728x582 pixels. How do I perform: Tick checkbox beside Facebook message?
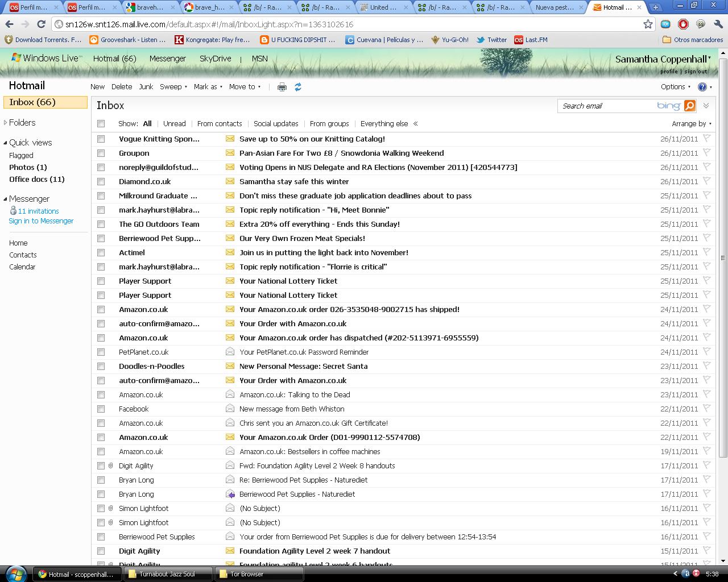point(101,409)
